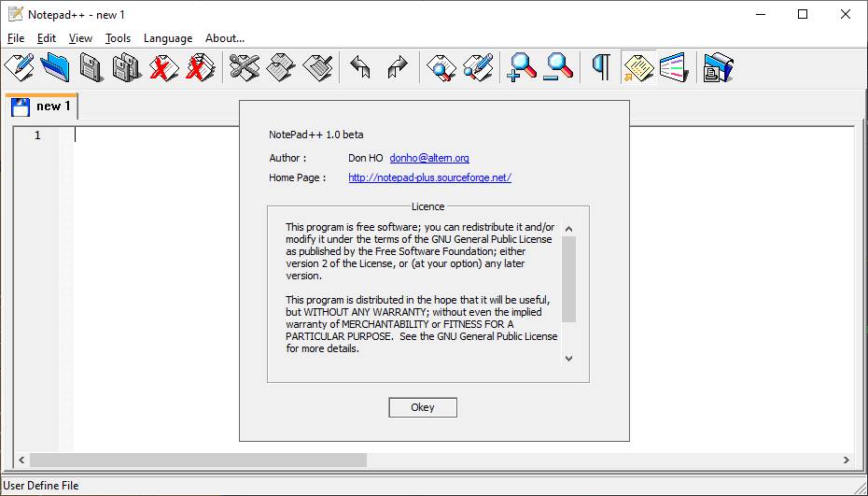Image resolution: width=868 pixels, height=496 pixels.
Task: Click the New file toolbar icon
Action: coord(19,67)
